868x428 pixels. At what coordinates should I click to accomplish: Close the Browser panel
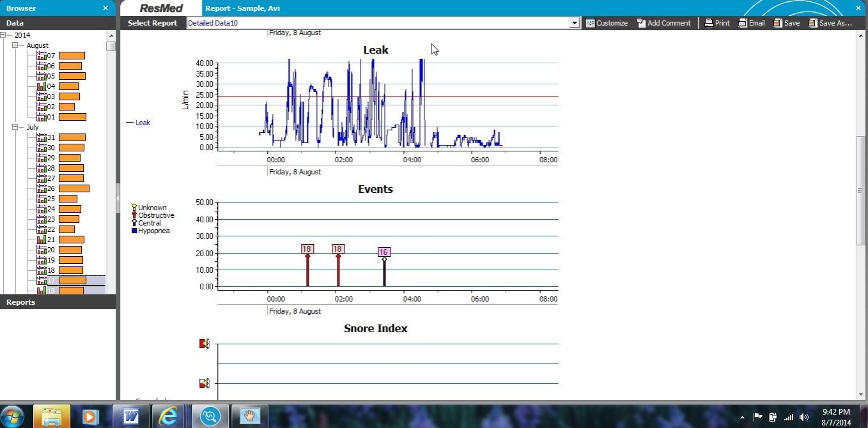click(x=105, y=8)
